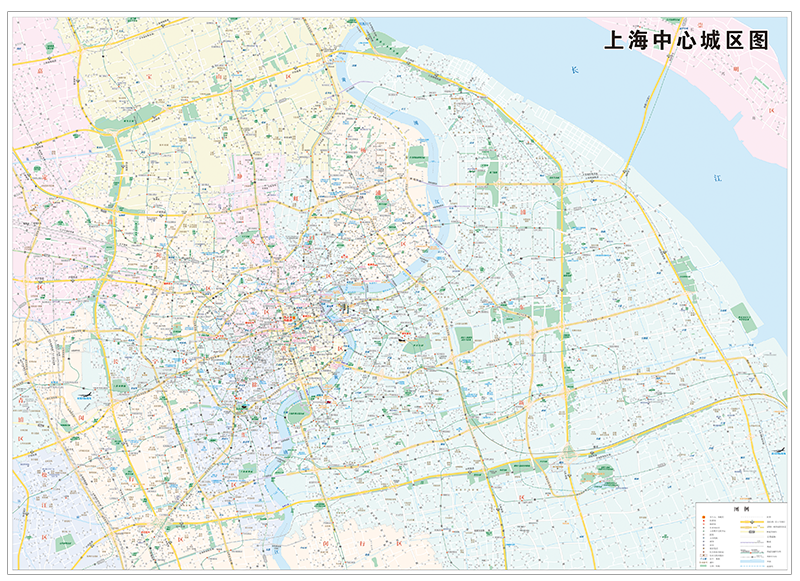Click the map title 上海中心城区图

[x=686, y=40]
